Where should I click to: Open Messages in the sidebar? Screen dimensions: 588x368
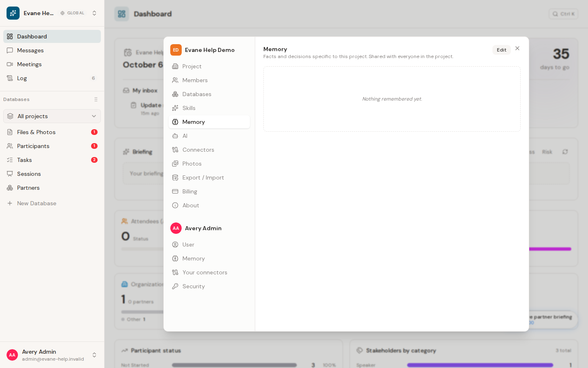coord(52,50)
